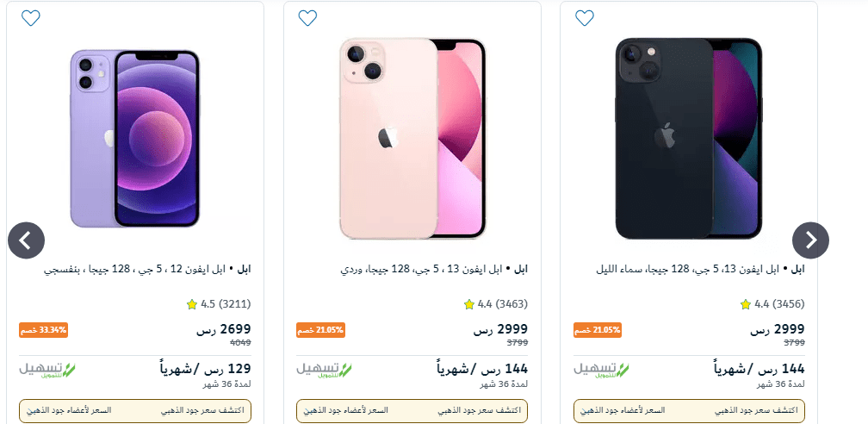This screenshot has height=424, width=868.
Task: Click the 4.4 star rating (3456)
Action: point(772,304)
